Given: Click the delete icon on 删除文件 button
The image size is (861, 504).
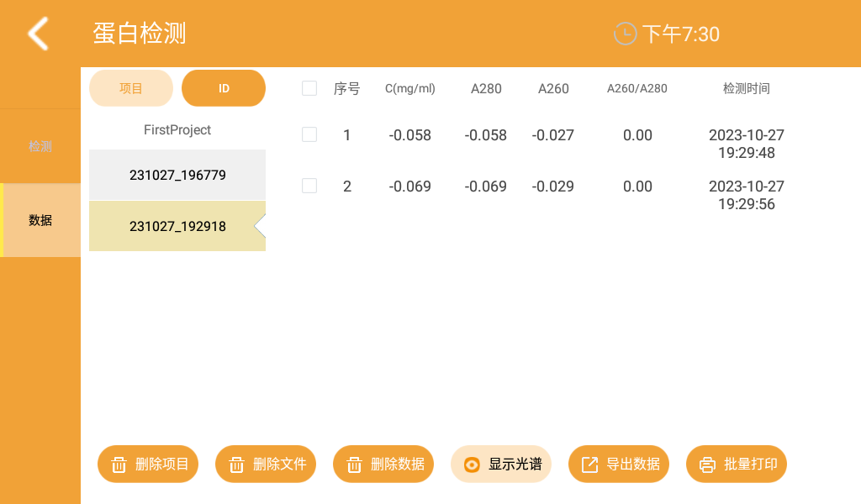Looking at the screenshot, I should [x=237, y=464].
